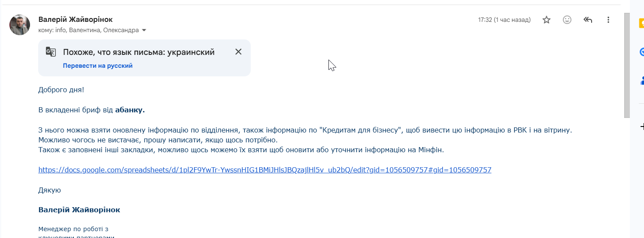The image size is (644, 238).
Task: Click the Reply arrow icon
Action: point(588,20)
